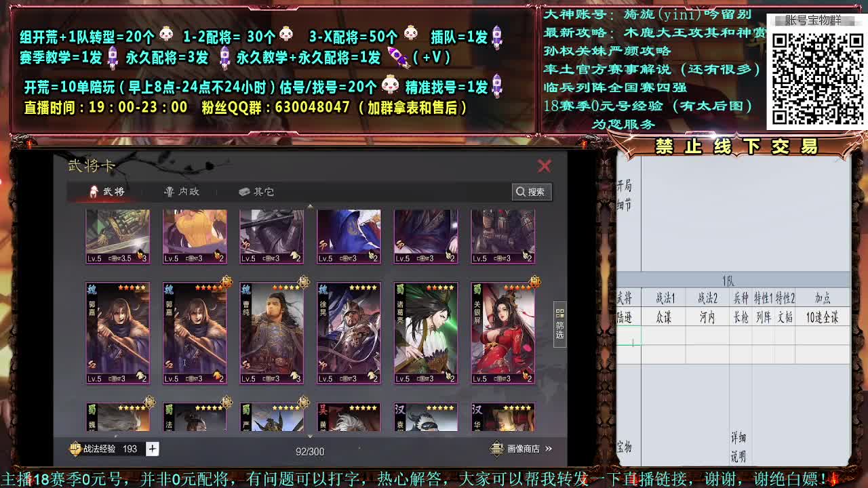The image size is (868, 488).
Task: Click the gold badge on 曹纯 card
Action: point(304,281)
